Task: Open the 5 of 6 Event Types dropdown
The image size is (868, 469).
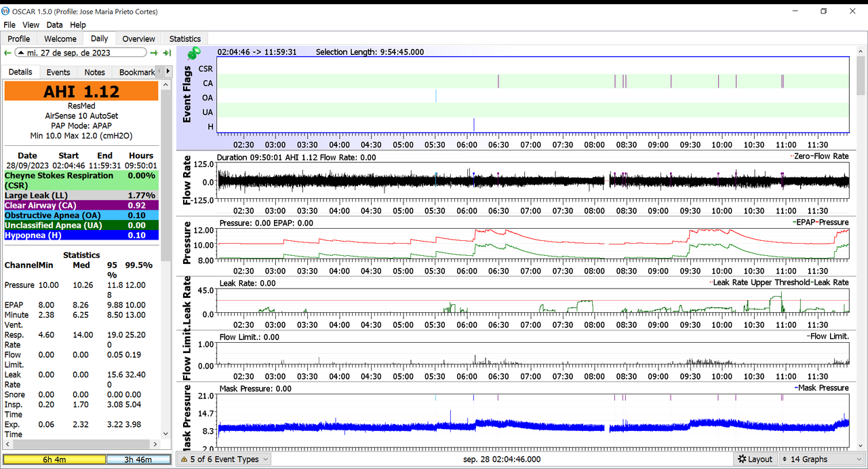Action: 224,459
